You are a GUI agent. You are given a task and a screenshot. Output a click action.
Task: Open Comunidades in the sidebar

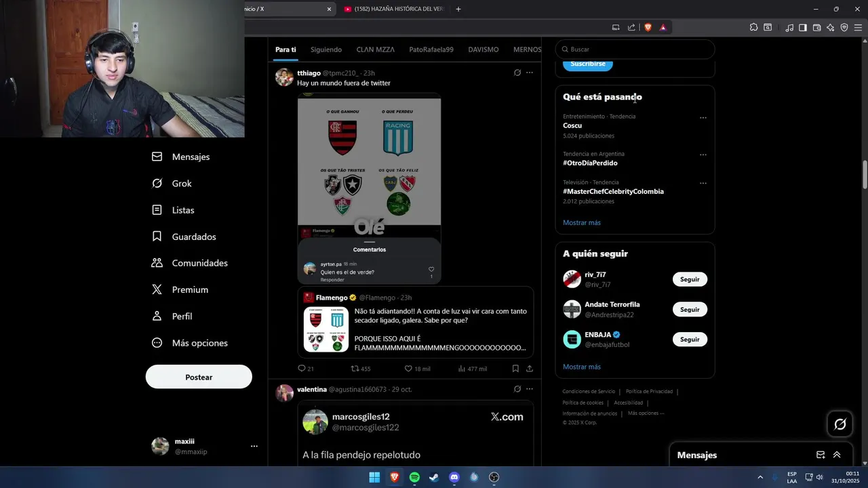(190, 263)
